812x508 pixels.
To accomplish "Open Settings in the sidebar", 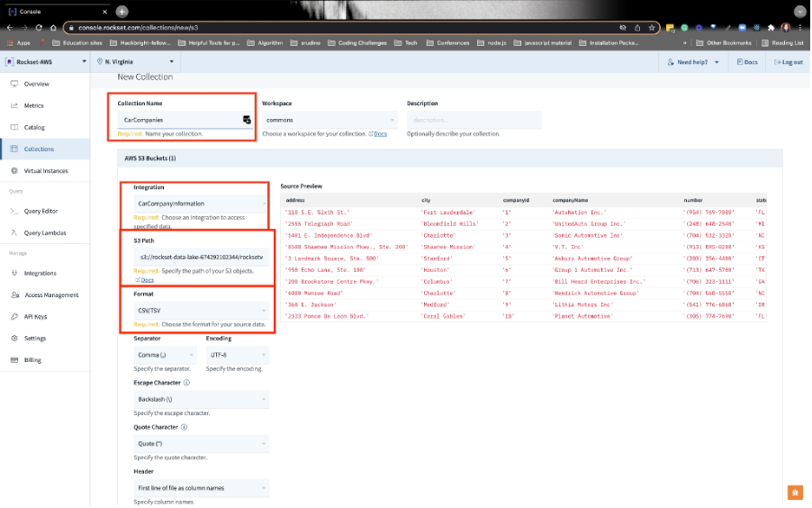I will [x=35, y=339].
